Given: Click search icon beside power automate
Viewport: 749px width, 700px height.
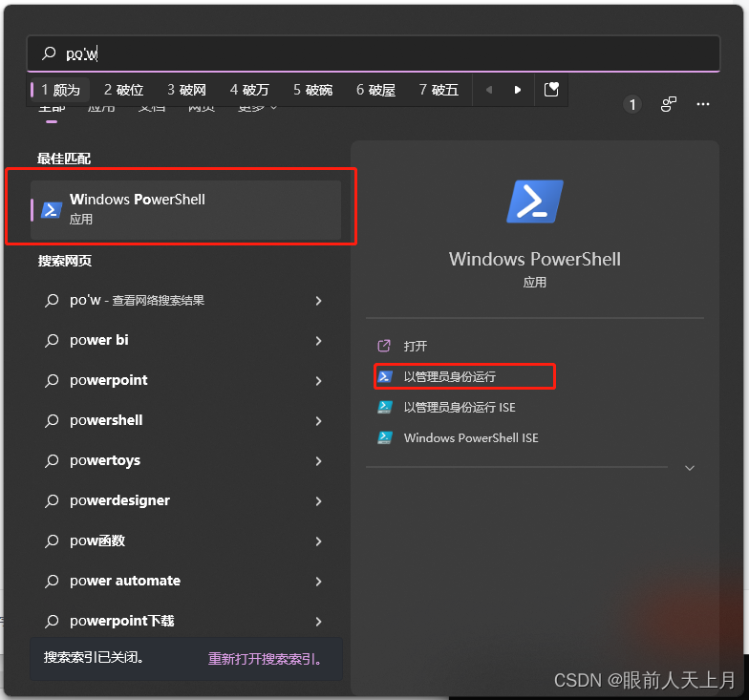Looking at the screenshot, I should (52, 581).
